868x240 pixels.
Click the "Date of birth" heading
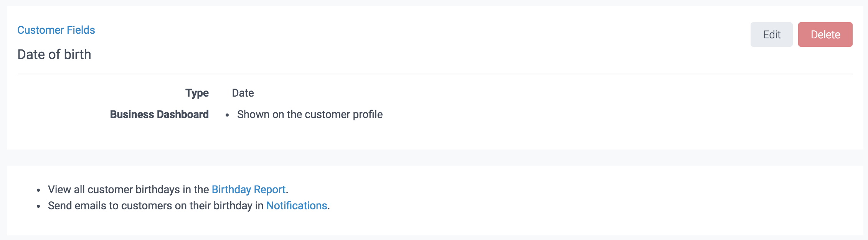click(54, 54)
